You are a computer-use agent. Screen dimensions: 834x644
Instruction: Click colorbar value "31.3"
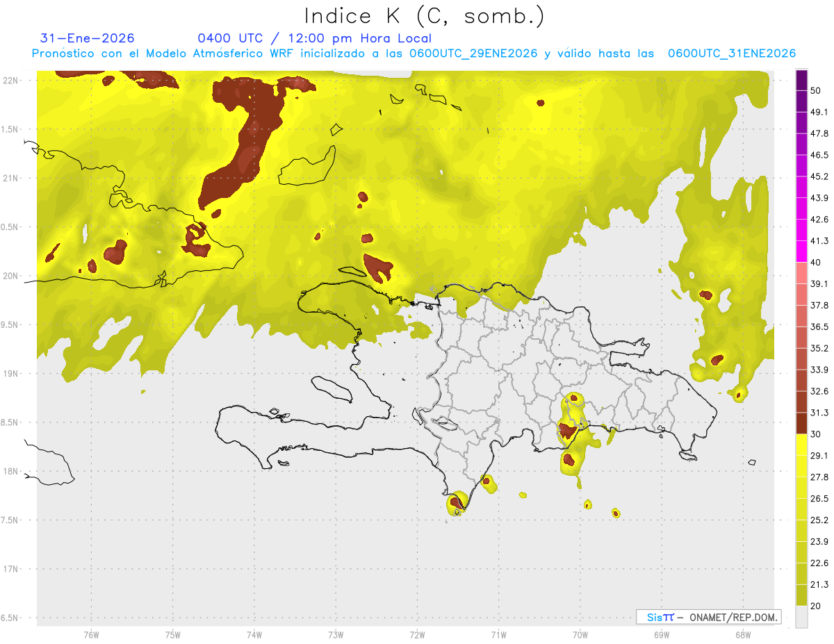coord(819,413)
